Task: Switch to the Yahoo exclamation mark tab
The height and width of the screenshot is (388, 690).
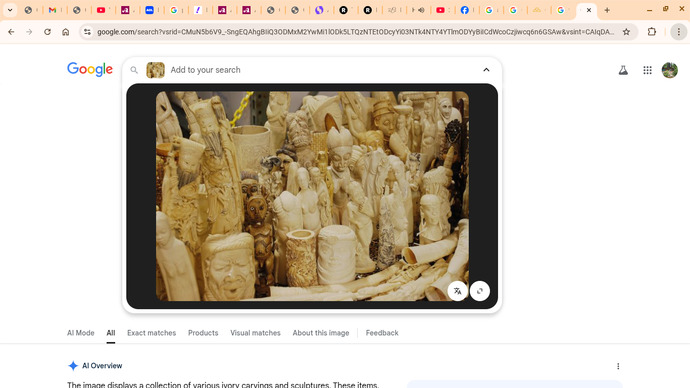Action: click(x=198, y=10)
